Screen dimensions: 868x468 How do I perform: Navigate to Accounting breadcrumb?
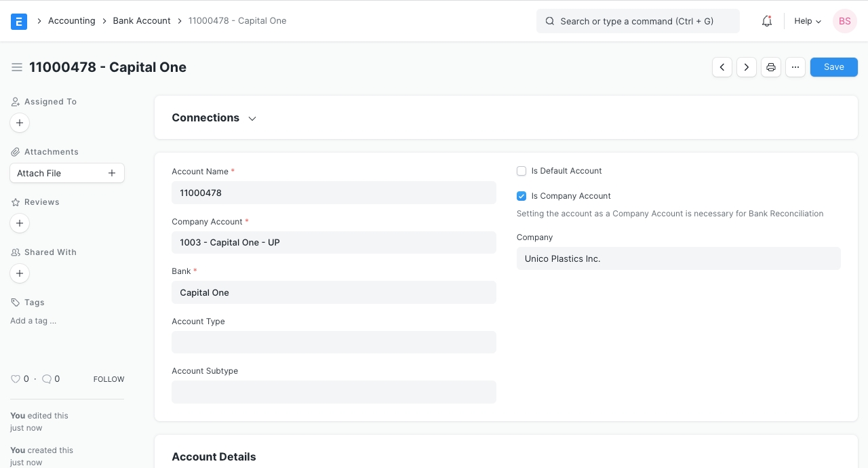point(71,21)
